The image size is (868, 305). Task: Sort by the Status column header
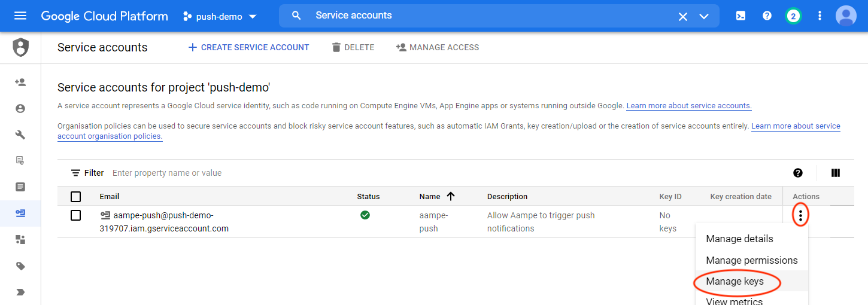tap(368, 196)
